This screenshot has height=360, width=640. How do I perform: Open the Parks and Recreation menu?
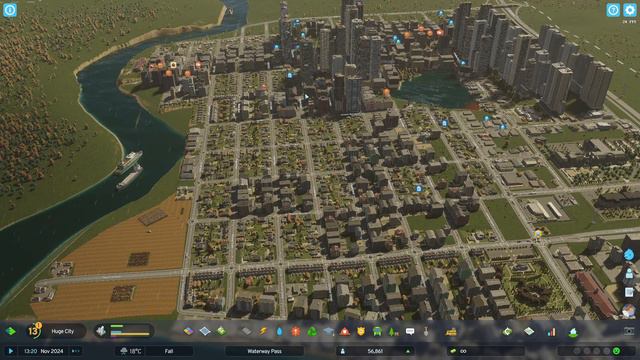393,331
